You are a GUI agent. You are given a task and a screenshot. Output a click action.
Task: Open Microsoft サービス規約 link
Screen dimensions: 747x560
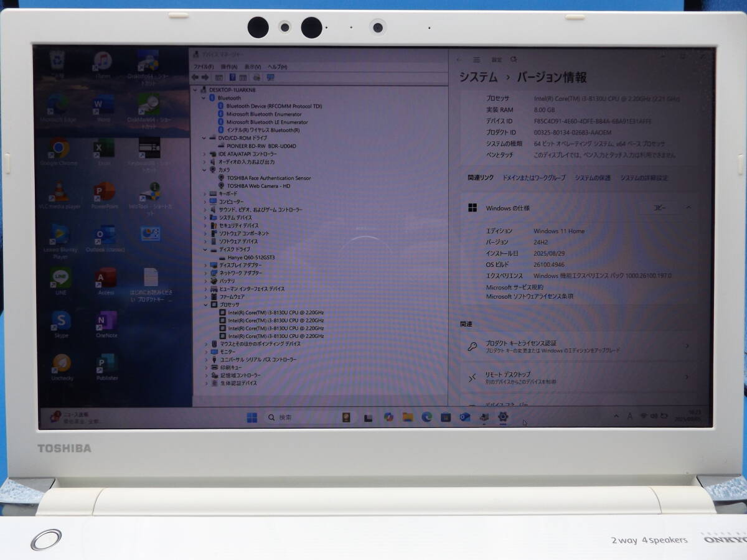click(x=515, y=287)
